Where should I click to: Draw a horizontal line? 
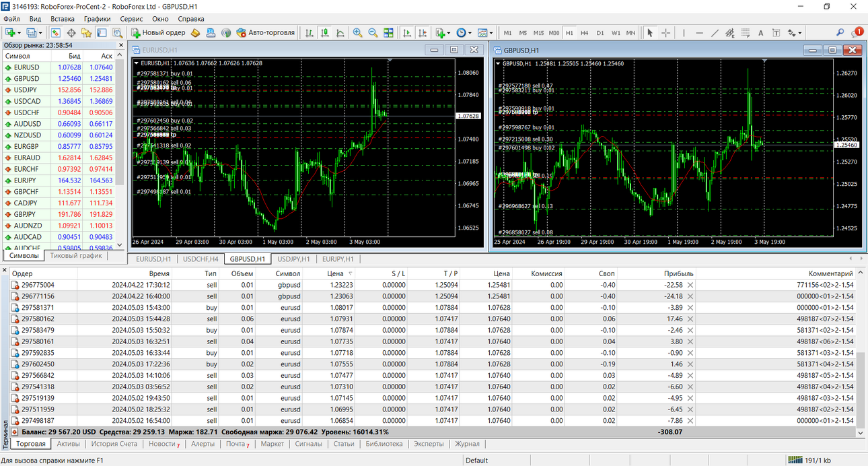point(699,32)
